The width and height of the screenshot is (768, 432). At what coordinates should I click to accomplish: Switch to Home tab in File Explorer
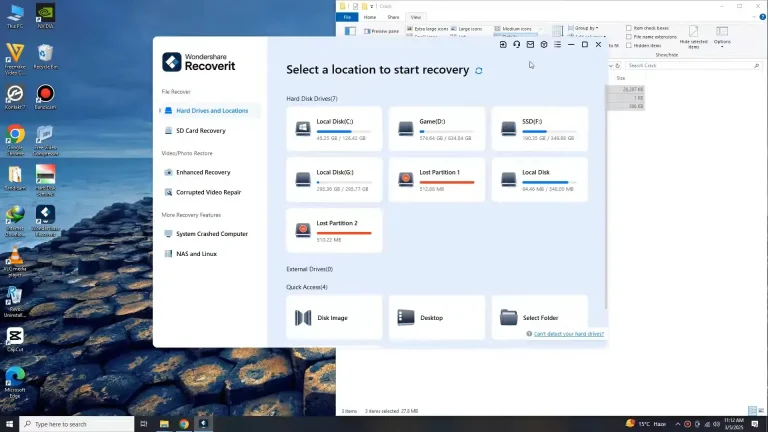(370, 17)
